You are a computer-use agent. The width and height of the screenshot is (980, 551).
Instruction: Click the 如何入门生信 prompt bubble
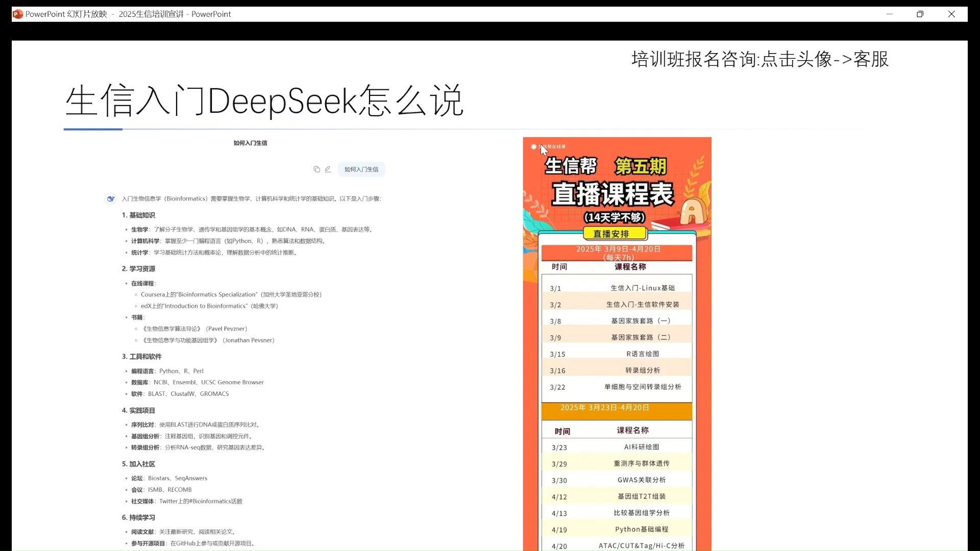coord(361,169)
